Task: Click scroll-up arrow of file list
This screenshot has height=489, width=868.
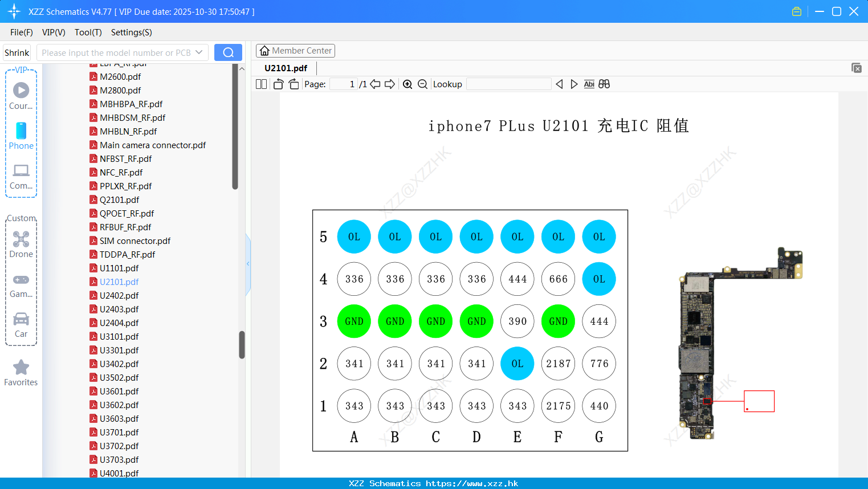Action: coord(242,68)
